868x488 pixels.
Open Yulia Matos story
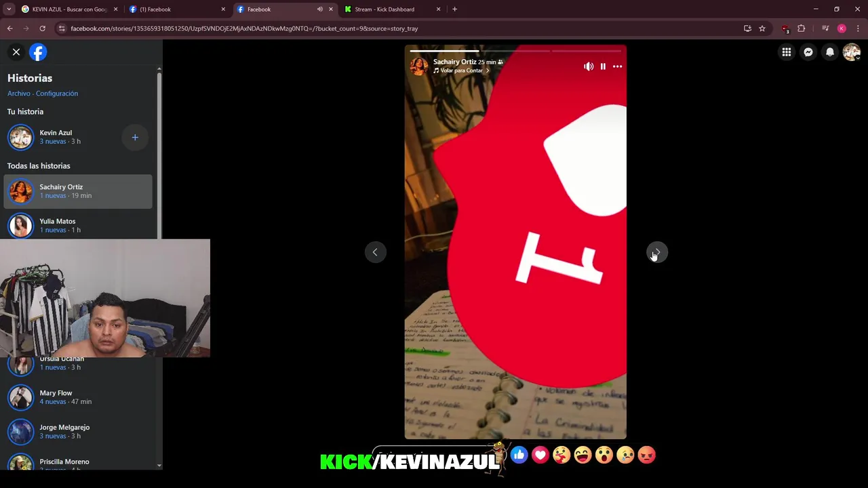click(78, 225)
